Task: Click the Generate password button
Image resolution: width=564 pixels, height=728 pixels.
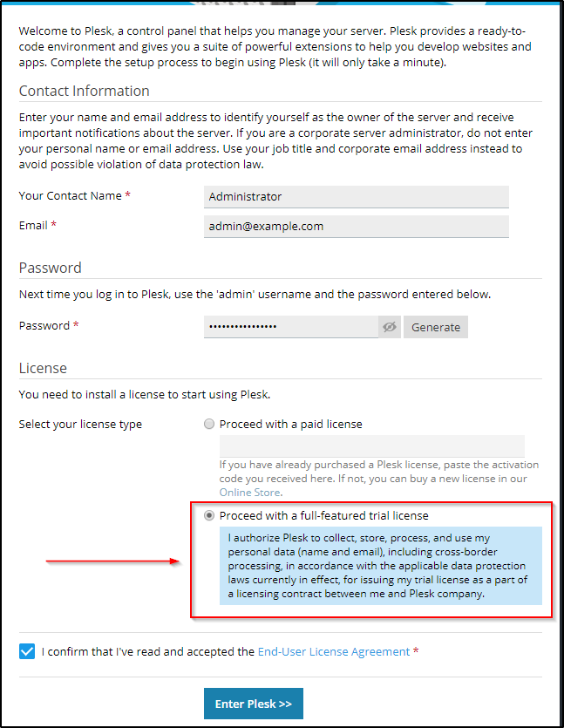Action: point(435,327)
